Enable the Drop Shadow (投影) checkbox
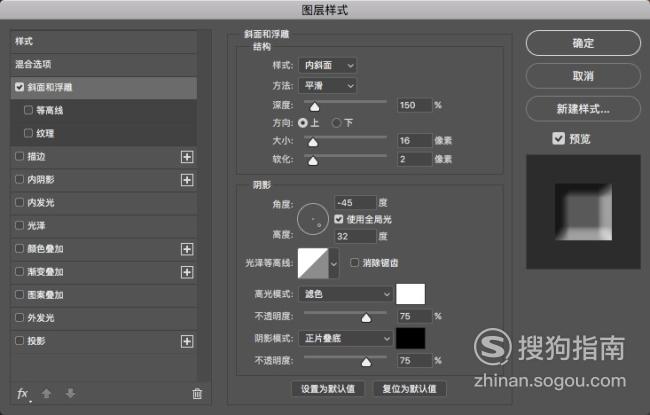 tap(19, 341)
